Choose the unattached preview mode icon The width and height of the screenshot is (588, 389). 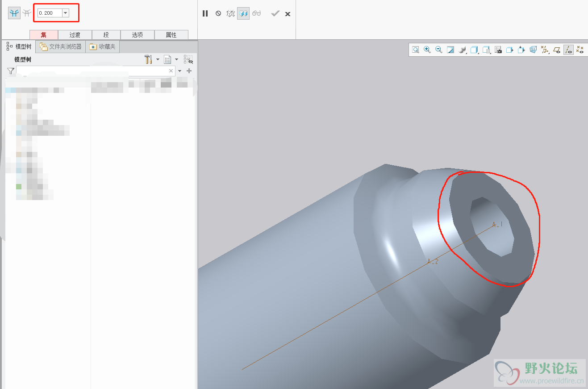[x=230, y=13]
